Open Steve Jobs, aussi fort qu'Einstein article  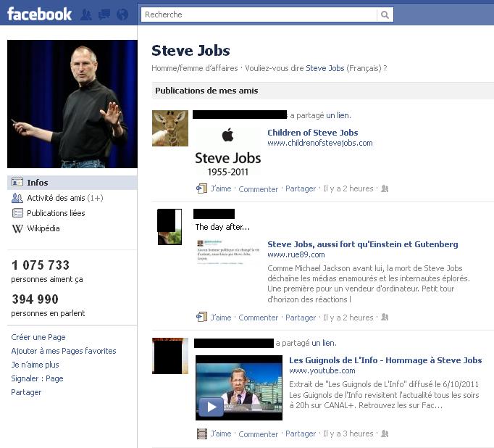363,244
